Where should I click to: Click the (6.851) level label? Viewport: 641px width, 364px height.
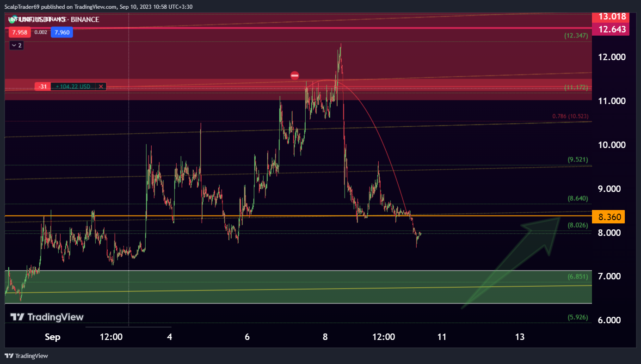(578, 277)
